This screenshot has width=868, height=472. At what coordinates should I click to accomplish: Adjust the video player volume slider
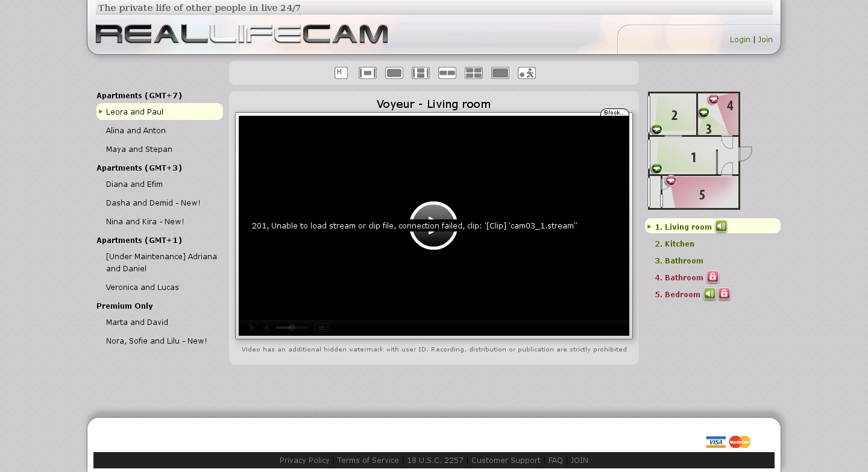pyautogui.click(x=292, y=328)
